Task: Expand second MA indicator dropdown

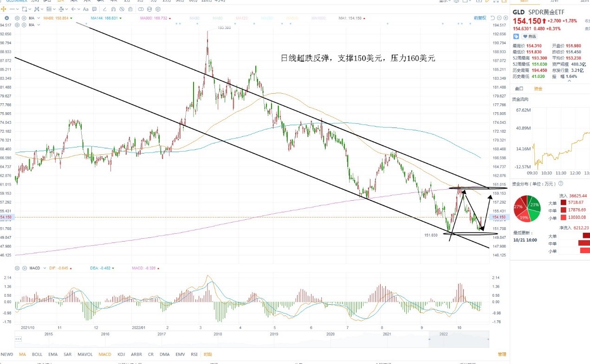Action: pyautogui.click(x=39, y=25)
